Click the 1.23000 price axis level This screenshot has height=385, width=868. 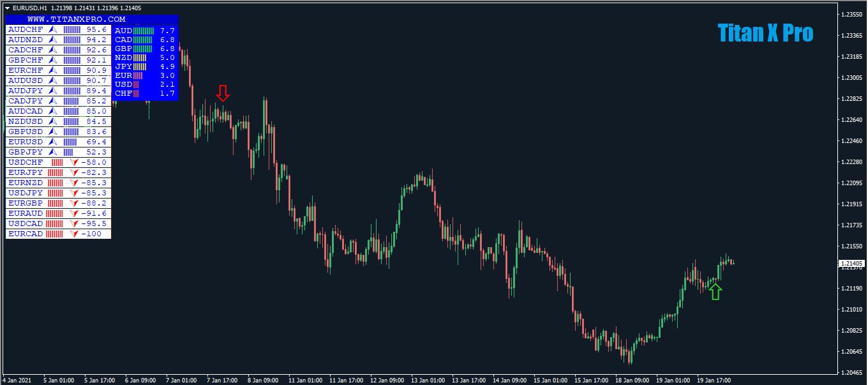point(852,78)
